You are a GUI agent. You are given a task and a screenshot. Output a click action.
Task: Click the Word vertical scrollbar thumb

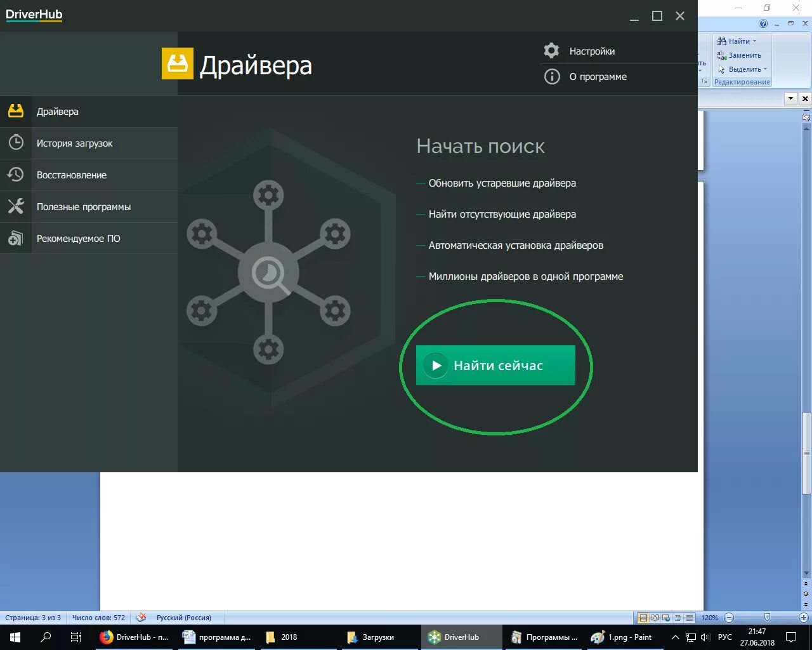(x=806, y=453)
